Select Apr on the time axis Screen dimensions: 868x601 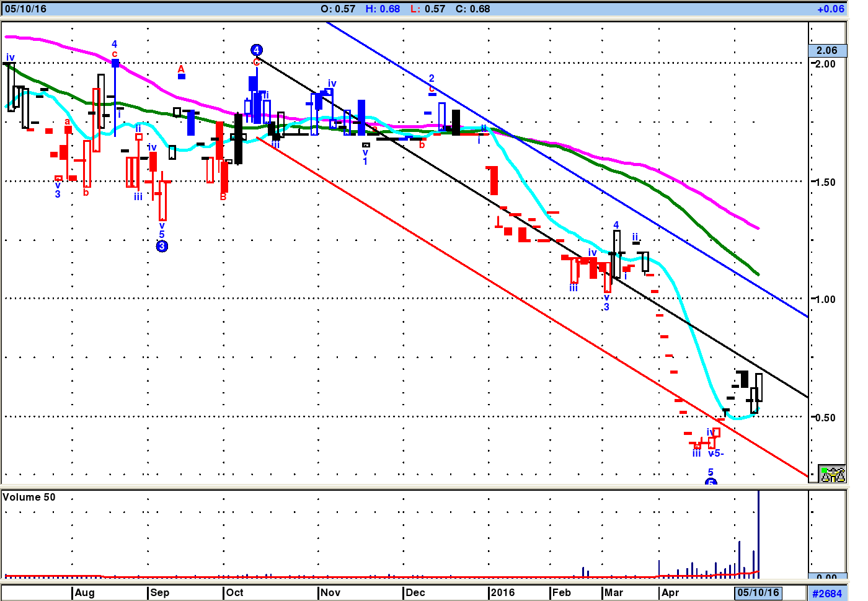click(670, 592)
